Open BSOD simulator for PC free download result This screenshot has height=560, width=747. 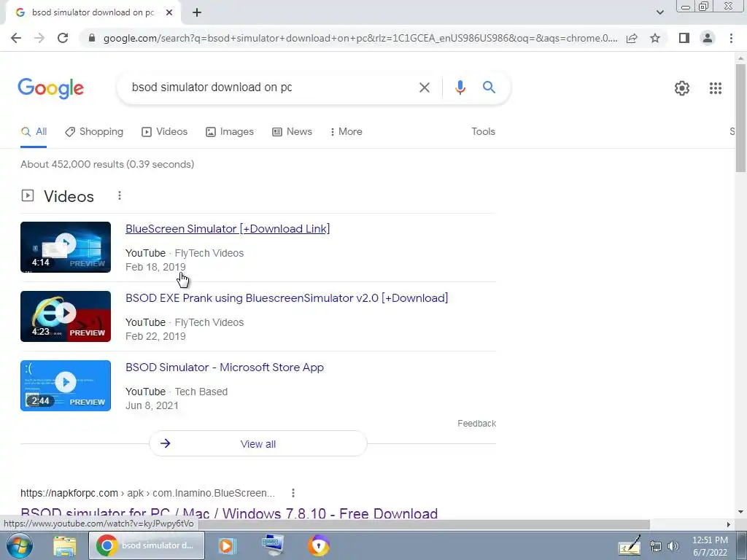[229, 514]
